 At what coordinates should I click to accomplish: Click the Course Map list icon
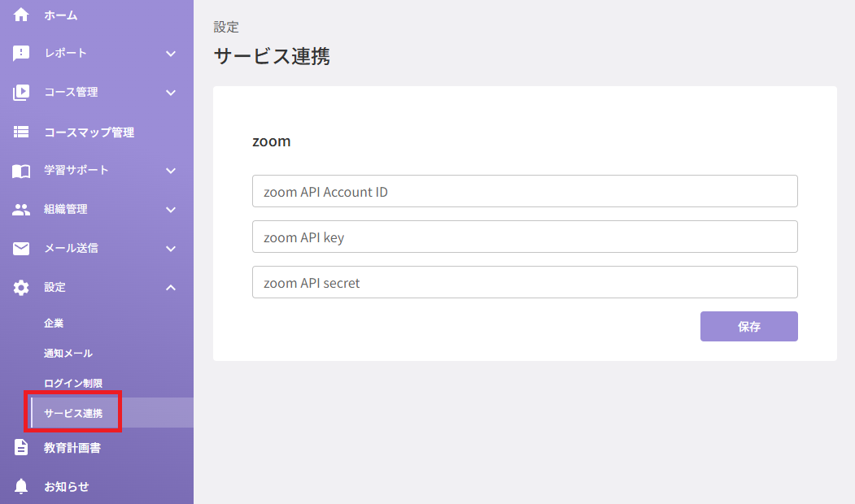[x=20, y=132]
